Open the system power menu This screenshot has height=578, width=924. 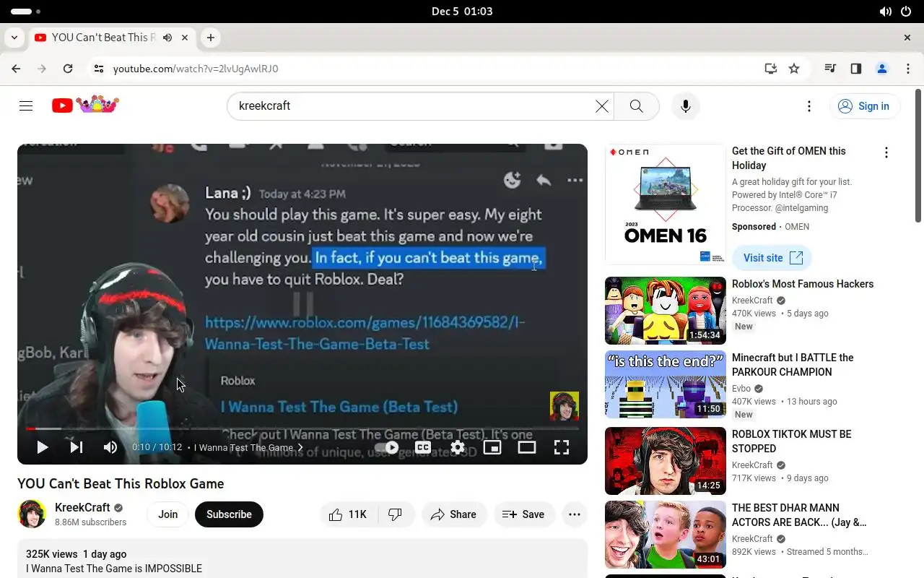click(x=906, y=12)
